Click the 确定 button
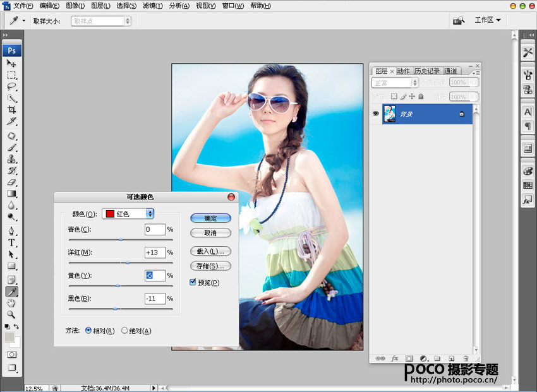537x392 pixels. click(x=210, y=218)
